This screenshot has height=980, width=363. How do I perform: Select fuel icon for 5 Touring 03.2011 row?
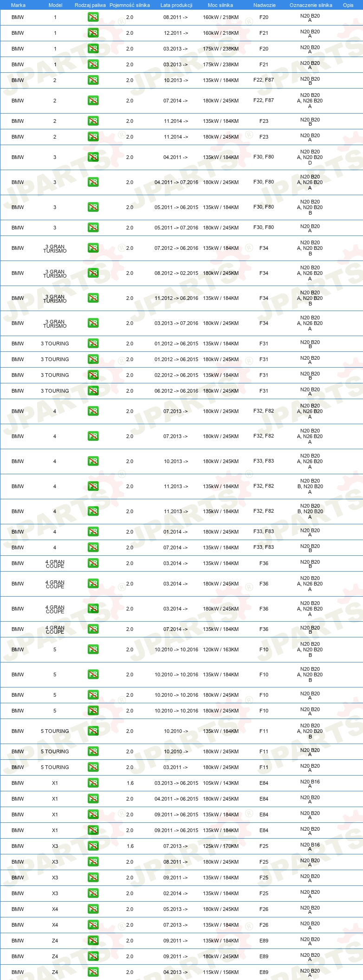click(93, 767)
